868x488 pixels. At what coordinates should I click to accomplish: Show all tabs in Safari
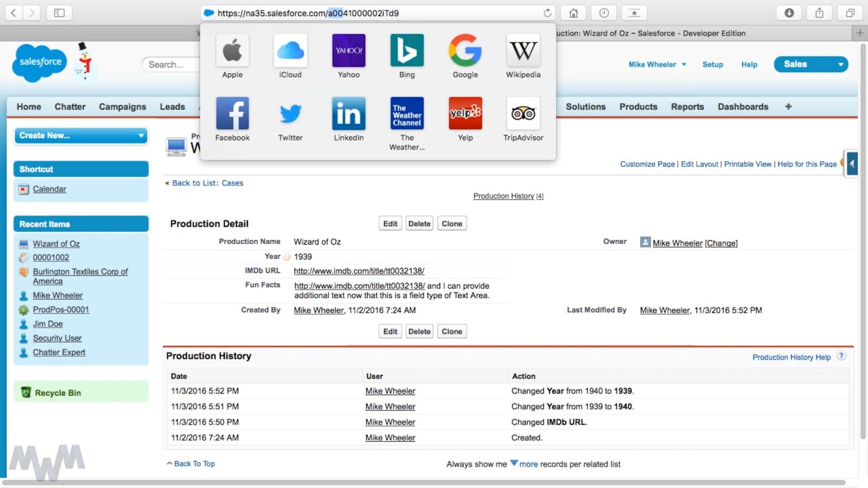tap(850, 13)
